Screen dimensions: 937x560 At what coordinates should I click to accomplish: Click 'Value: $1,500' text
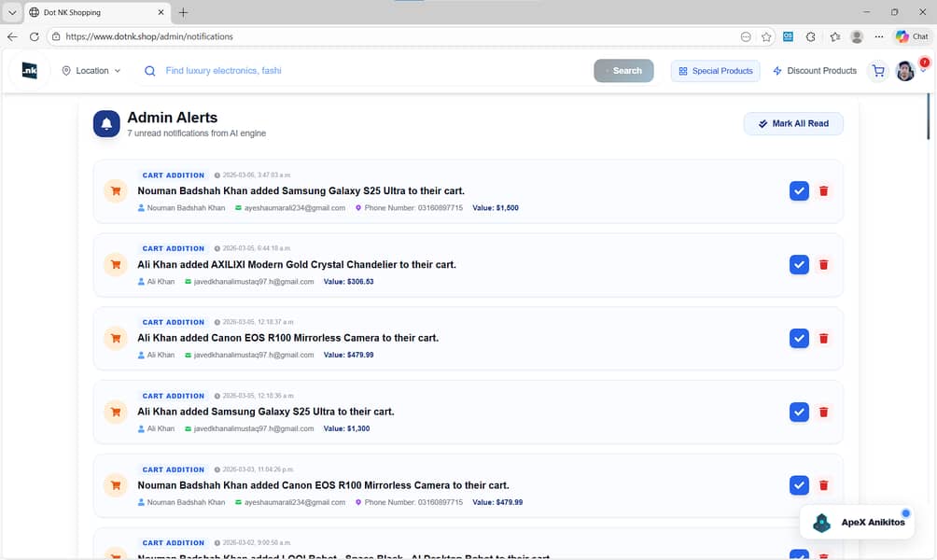coord(496,208)
